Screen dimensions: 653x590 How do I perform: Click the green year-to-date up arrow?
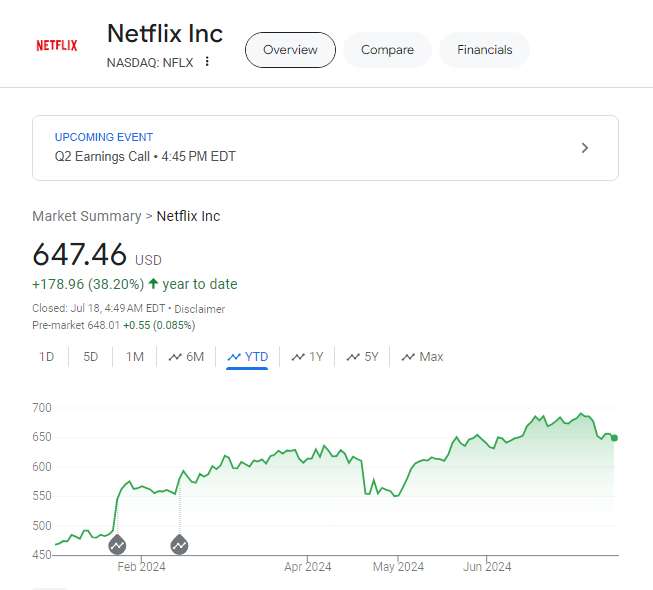(x=153, y=284)
